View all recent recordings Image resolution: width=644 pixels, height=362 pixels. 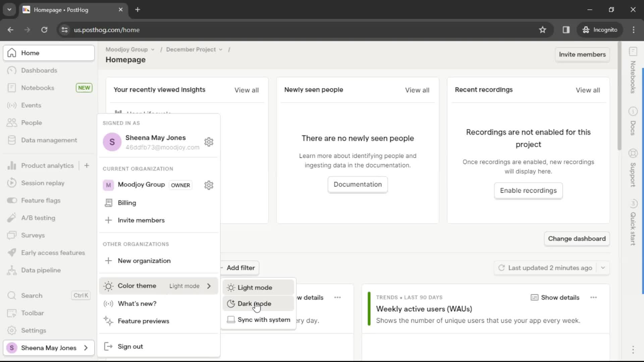588,90
